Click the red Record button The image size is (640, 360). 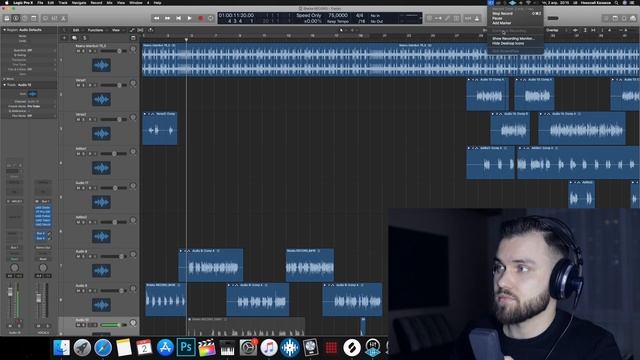coord(200,18)
